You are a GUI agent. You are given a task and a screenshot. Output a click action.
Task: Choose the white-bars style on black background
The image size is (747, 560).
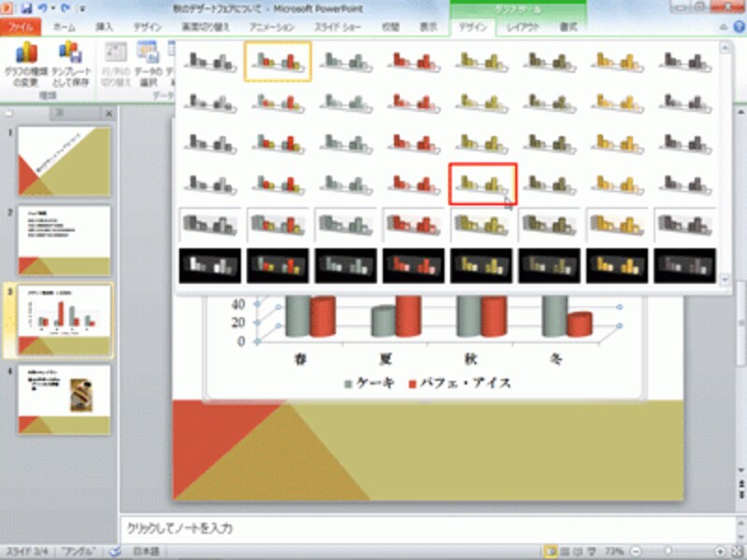(210, 265)
